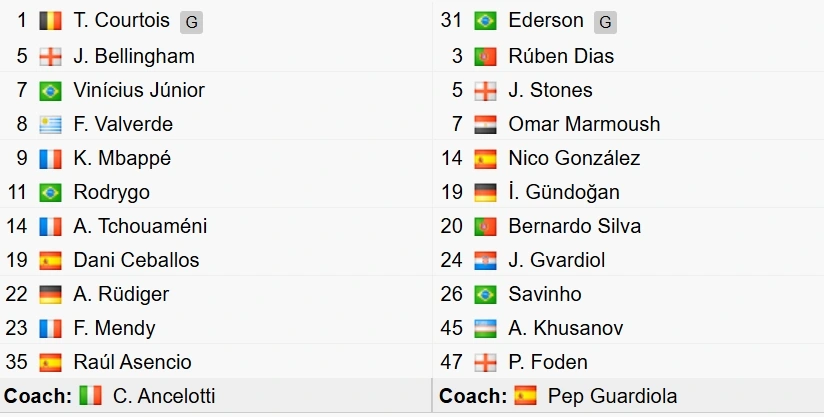Click the Uruguay flag beside F. Valverde
The image size is (824, 417).
pyautogui.click(x=50, y=124)
